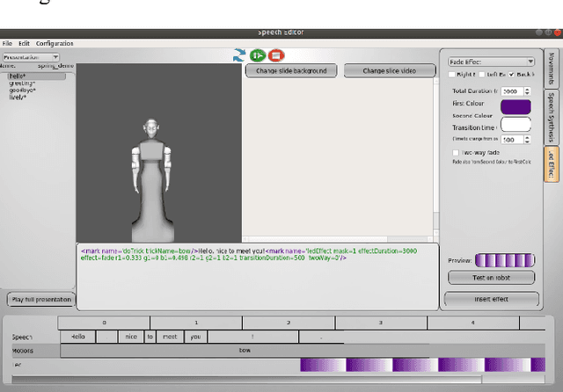
Task: Open the File menu
Action: pos(7,43)
